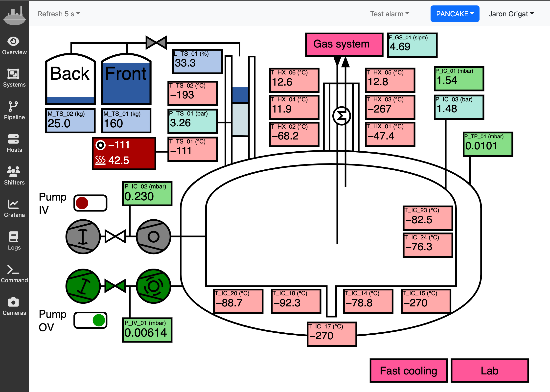550x392 pixels.
Task: Open the Shifters people icon
Action: tap(14, 172)
